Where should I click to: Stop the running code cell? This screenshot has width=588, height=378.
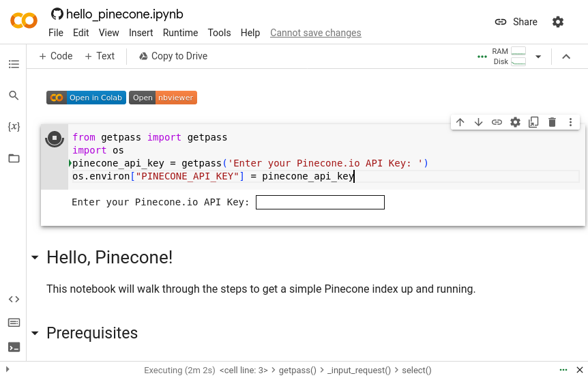point(55,139)
